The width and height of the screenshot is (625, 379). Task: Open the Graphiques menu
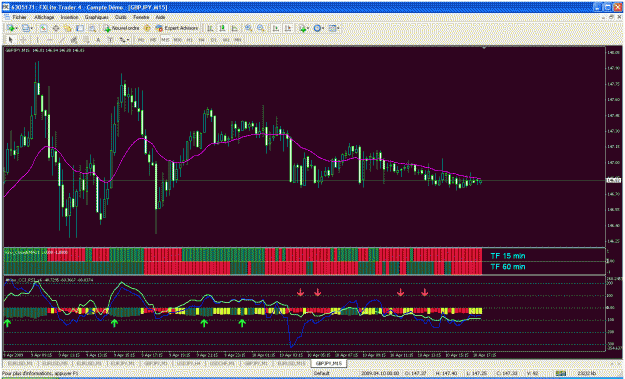96,17
